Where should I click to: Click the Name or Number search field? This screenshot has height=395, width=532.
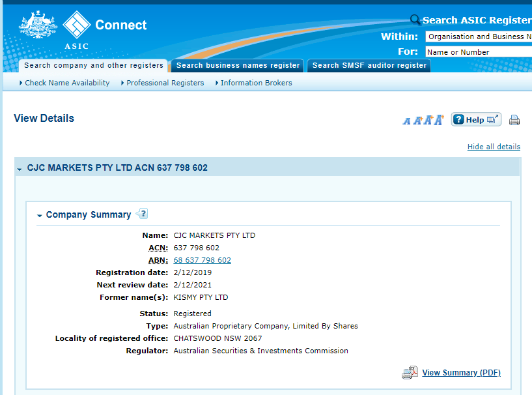[x=479, y=52]
